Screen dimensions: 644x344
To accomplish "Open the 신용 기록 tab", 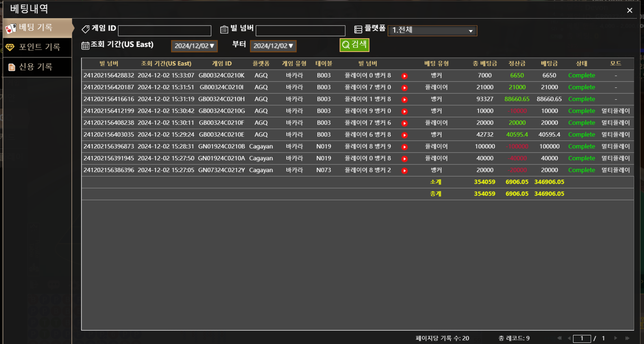I will (37, 67).
